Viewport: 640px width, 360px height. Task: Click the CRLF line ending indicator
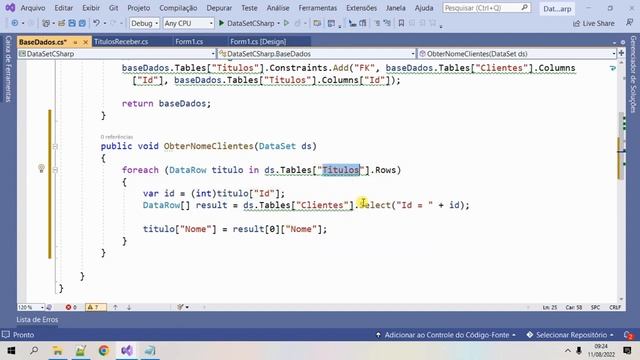point(615,307)
